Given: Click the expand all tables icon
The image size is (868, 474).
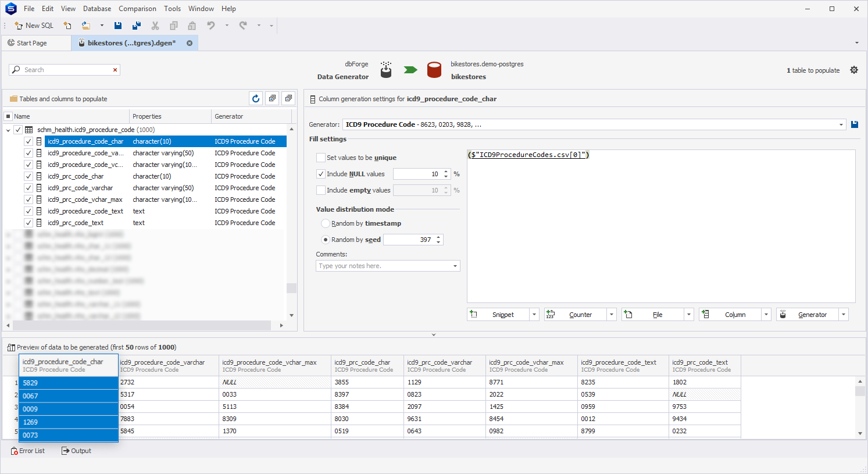Looking at the screenshot, I should click(x=272, y=98).
